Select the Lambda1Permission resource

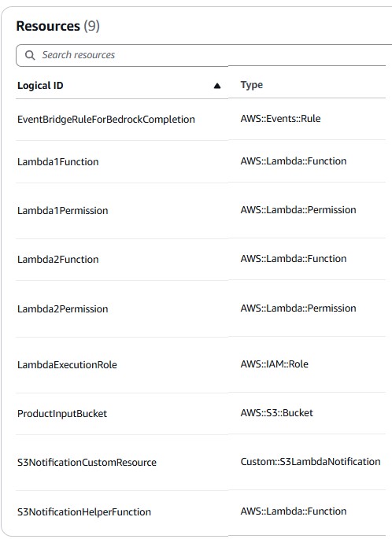point(63,210)
